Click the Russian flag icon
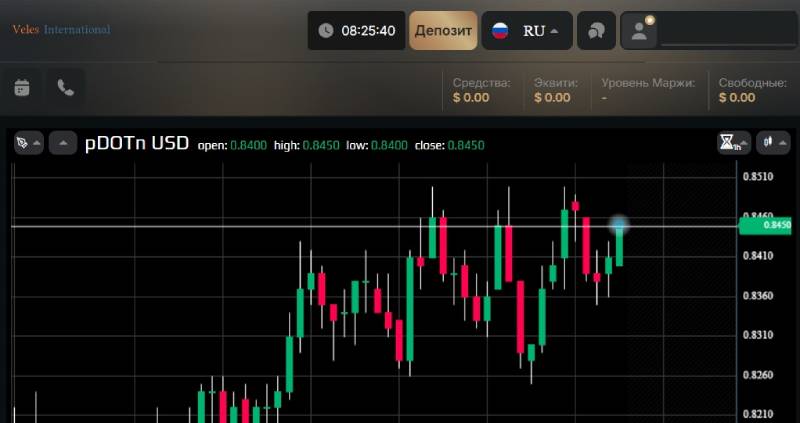800x423 pixels. point(500,31)
